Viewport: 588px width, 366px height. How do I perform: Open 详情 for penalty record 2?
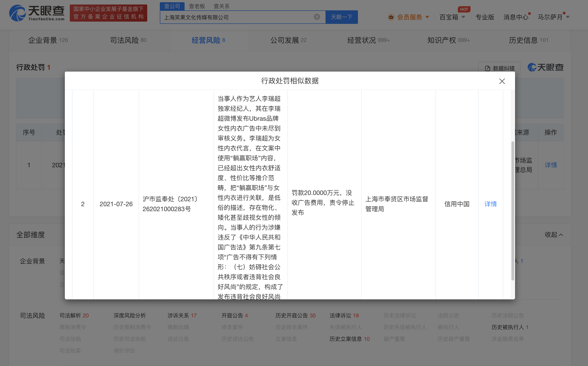click(490, 204)
